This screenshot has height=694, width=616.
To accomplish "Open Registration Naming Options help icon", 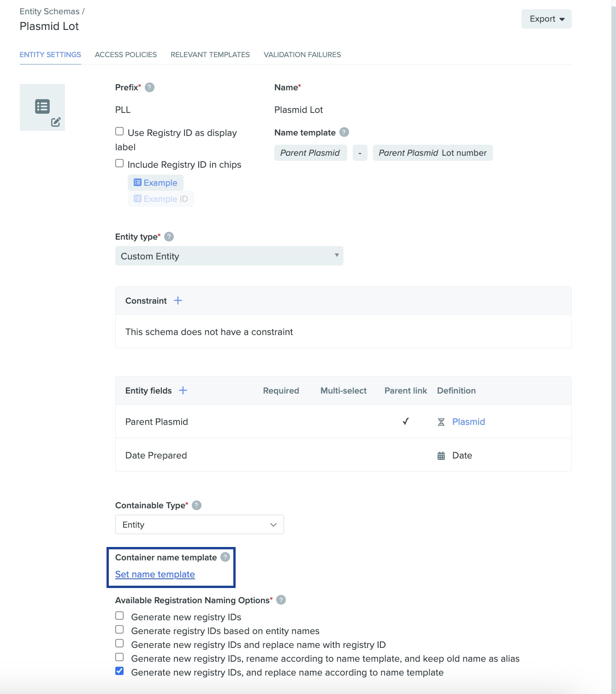I will click(281, 600).
